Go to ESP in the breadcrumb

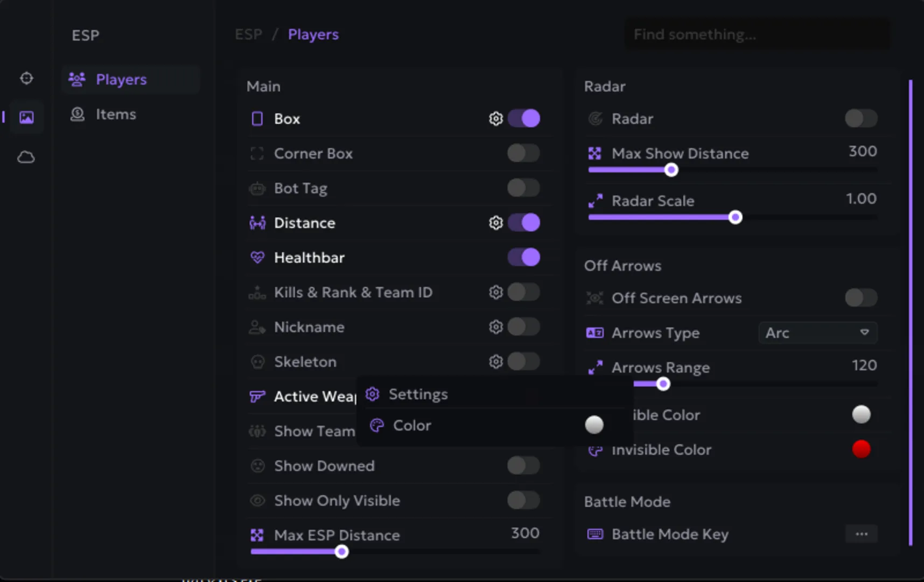tap(249, 34)
